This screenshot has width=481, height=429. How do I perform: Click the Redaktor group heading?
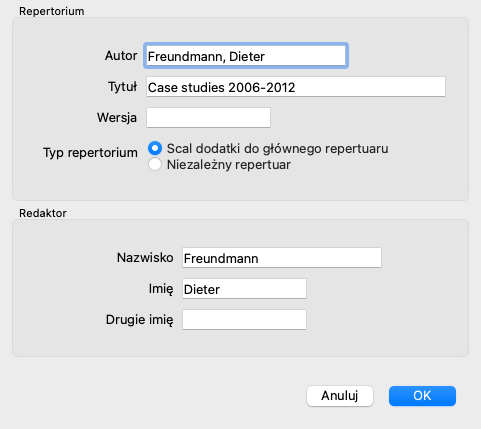43,213
